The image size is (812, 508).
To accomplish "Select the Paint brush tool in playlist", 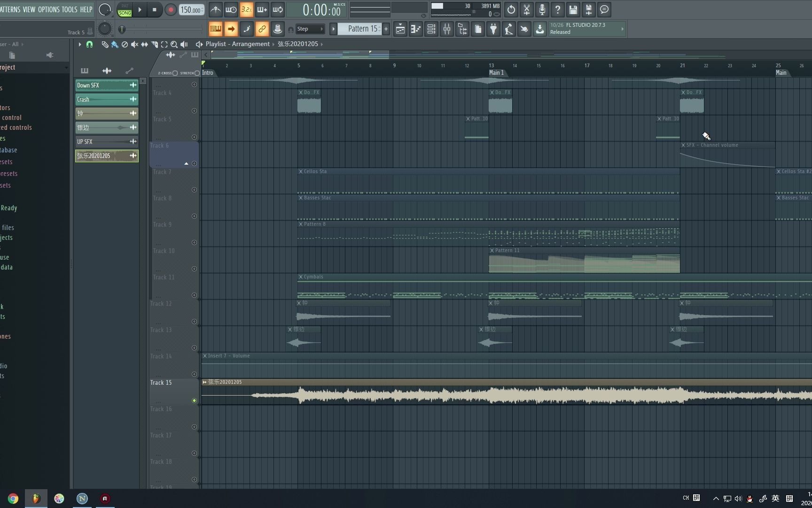I will (x=115, y=44).
